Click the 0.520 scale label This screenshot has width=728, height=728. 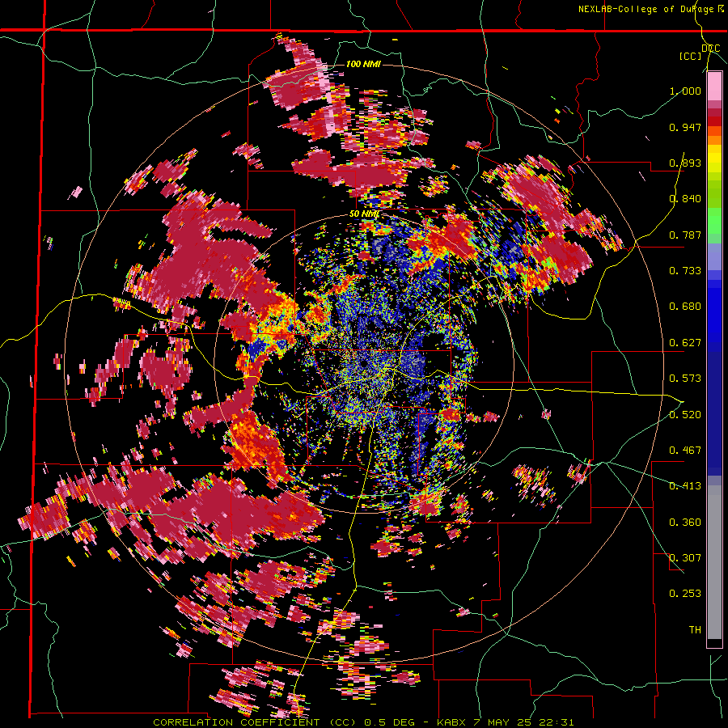(x=685, y=415)
